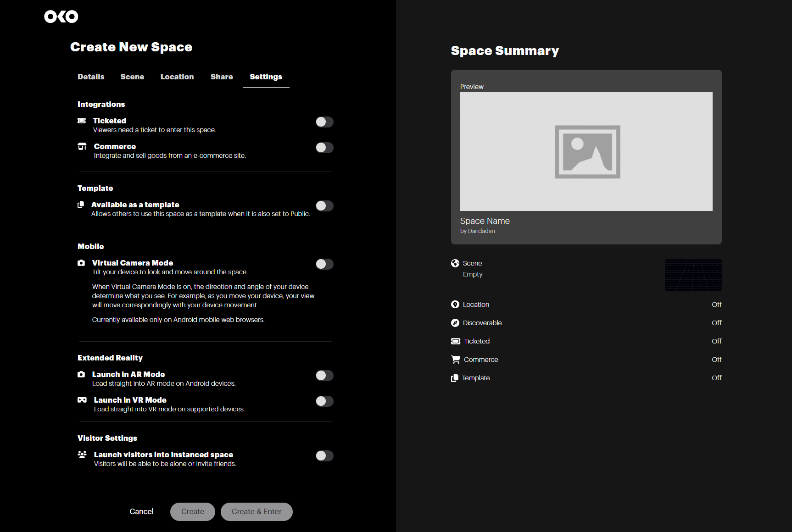Enable Launch in AR Mode switch
Viewport: 792px width, 532px height.
coord(324,376)
